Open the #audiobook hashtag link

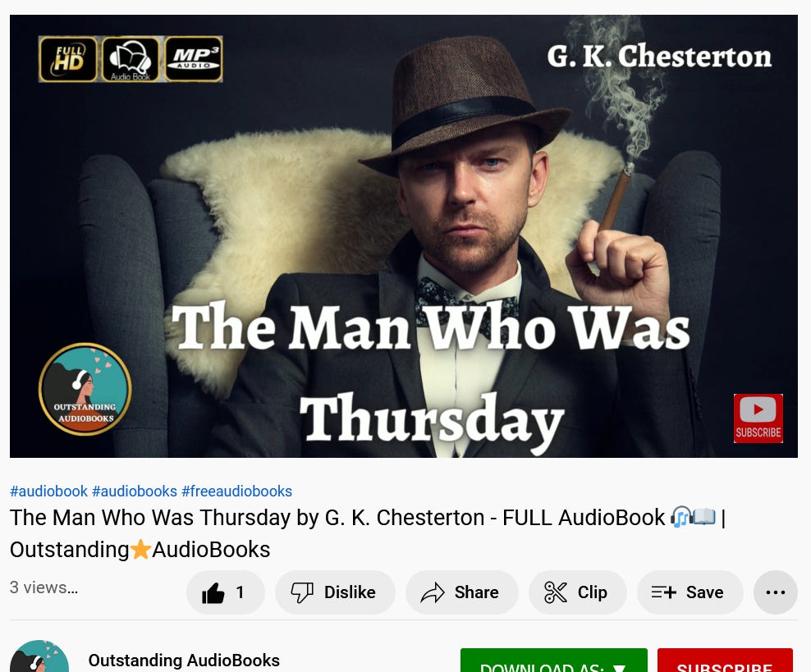(48, 491)
